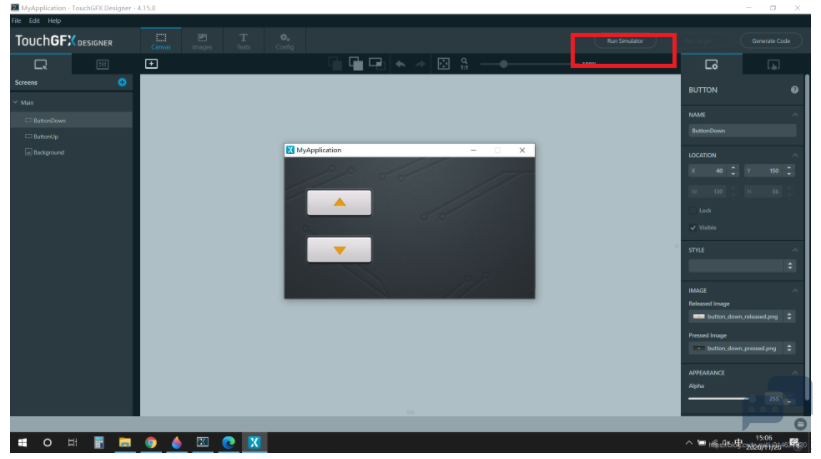
Task: Open the Released Image dropdown
Action: [742, 317]
